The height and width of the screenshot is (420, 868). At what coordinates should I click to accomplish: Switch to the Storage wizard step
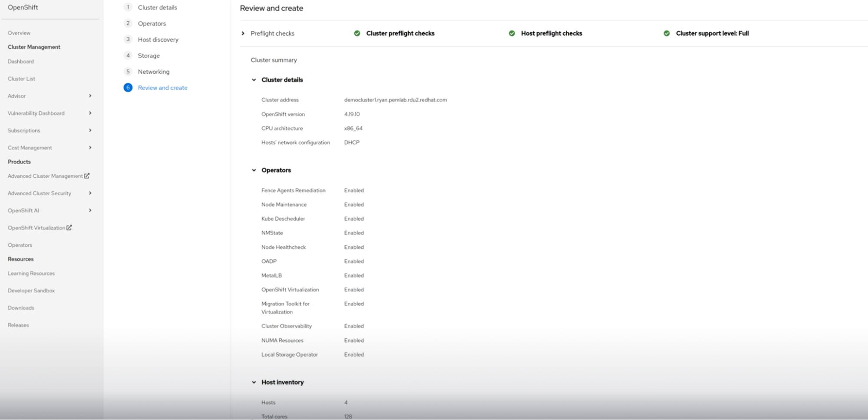point(149,56)
